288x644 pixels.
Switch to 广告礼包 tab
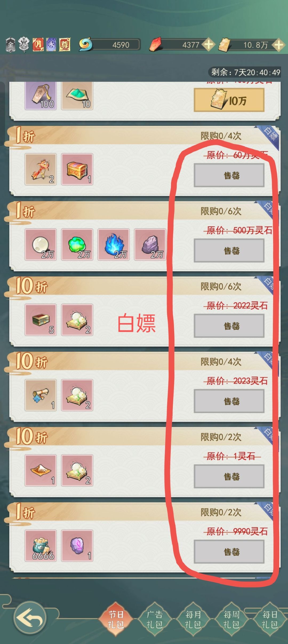tap(154, 619)
